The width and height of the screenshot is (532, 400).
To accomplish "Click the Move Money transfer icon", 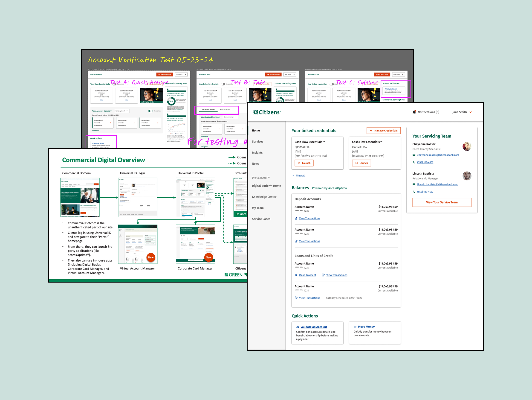I will (355, 327).
